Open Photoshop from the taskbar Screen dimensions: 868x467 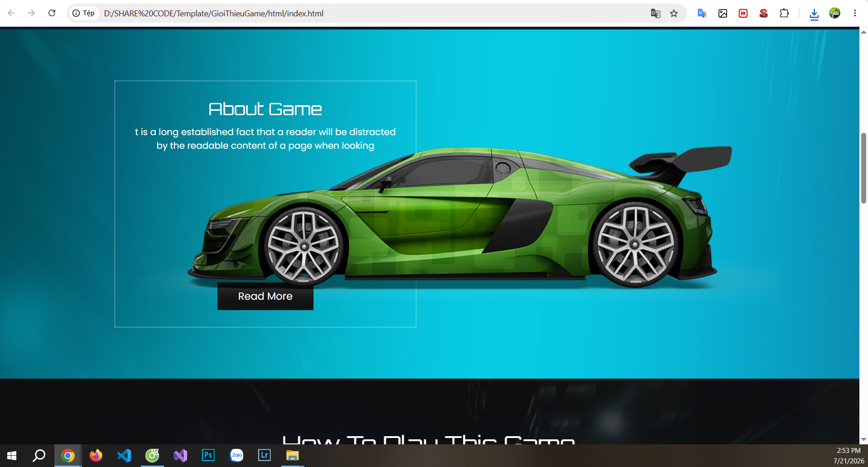[208, 455]
